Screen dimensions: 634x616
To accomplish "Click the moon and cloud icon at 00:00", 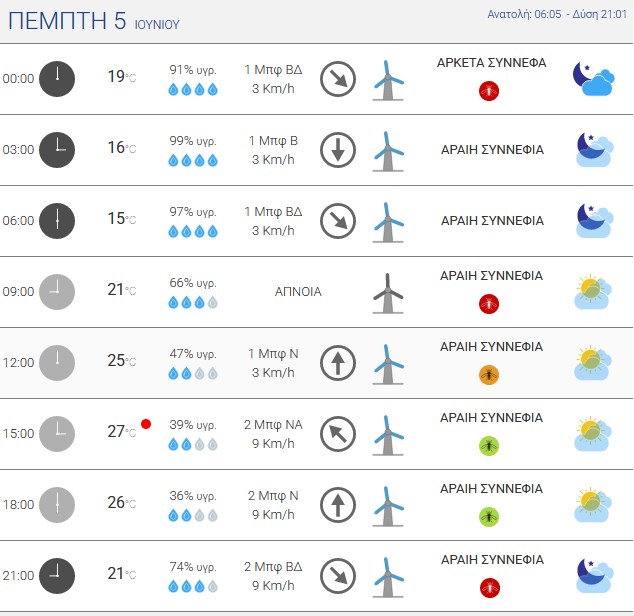I will [x=593, y=79].
